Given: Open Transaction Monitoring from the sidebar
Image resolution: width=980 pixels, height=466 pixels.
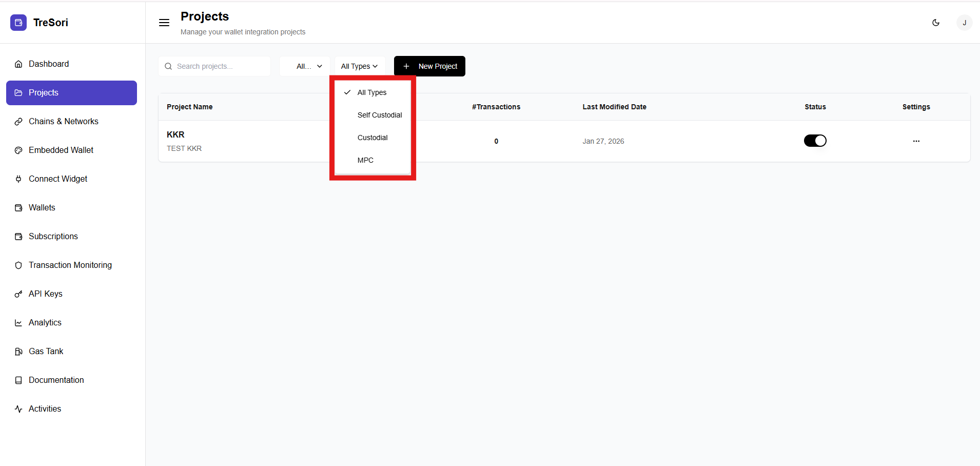Looking at the screenshot, I should (70, 265).
